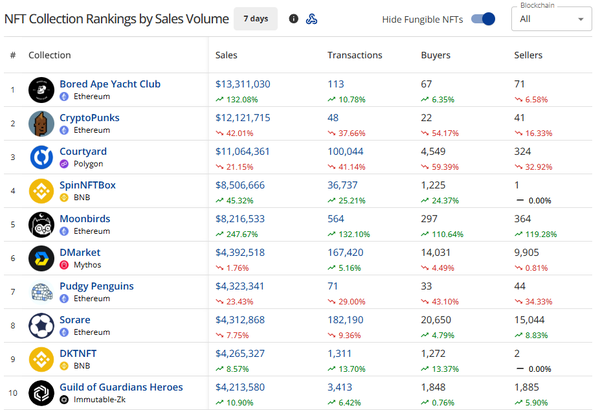
Task: Click the $8,216,533 sales value
Action: 240,219
